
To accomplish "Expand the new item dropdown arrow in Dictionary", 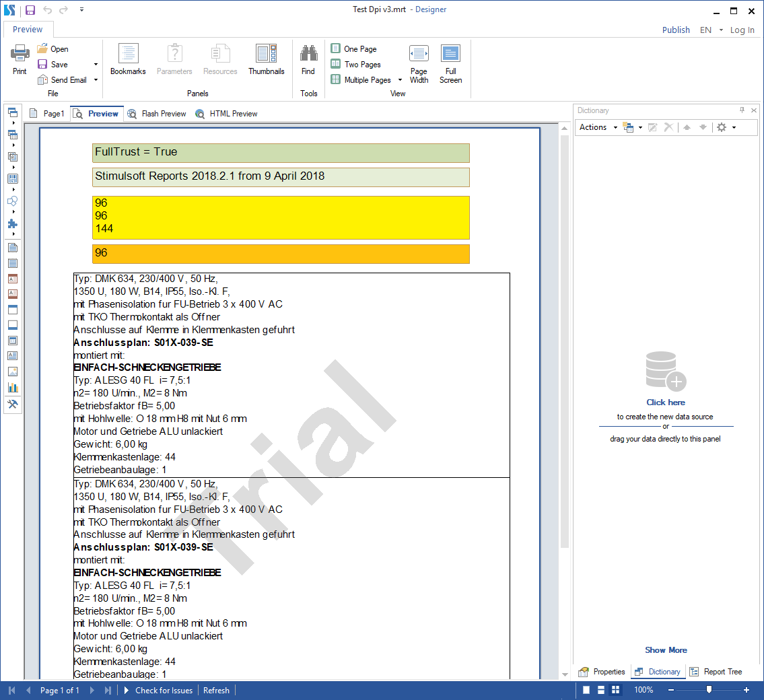I will pos(640,128).
